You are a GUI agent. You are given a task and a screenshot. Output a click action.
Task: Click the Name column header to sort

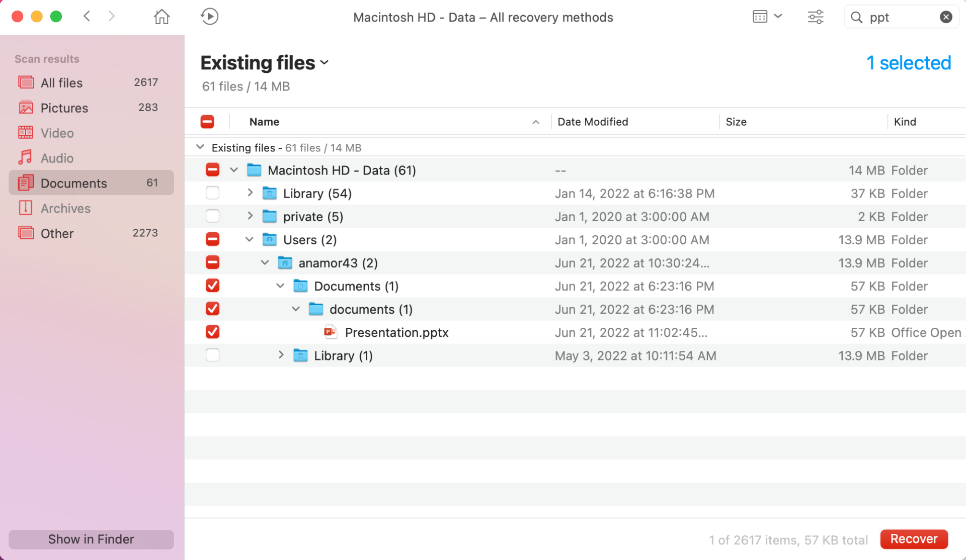point(264,121)
